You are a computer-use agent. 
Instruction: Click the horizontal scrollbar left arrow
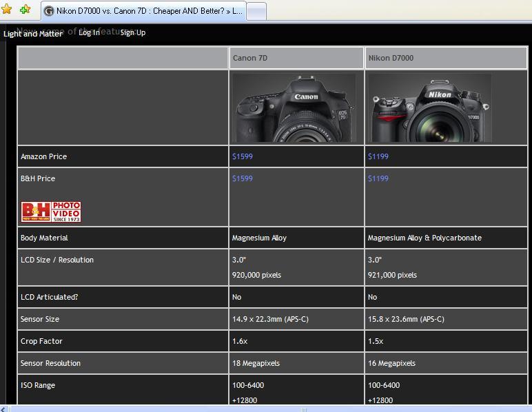click(x=4, y=409)
